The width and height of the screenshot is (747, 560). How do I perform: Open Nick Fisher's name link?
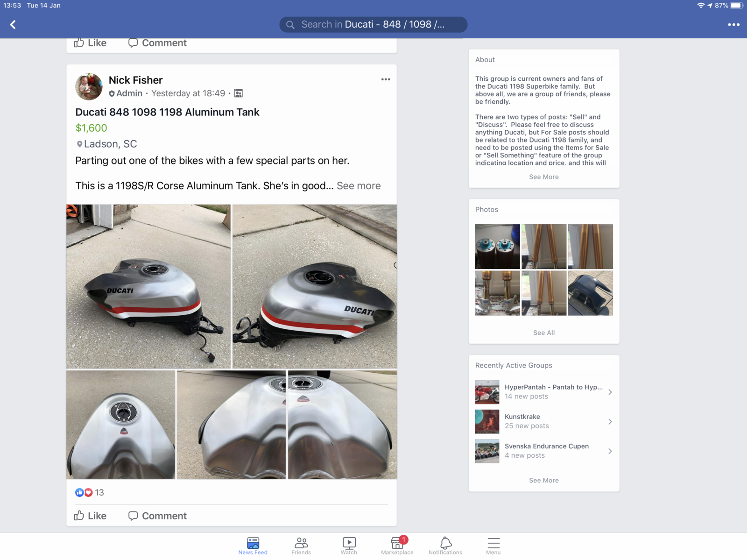[x=135, y=80]
